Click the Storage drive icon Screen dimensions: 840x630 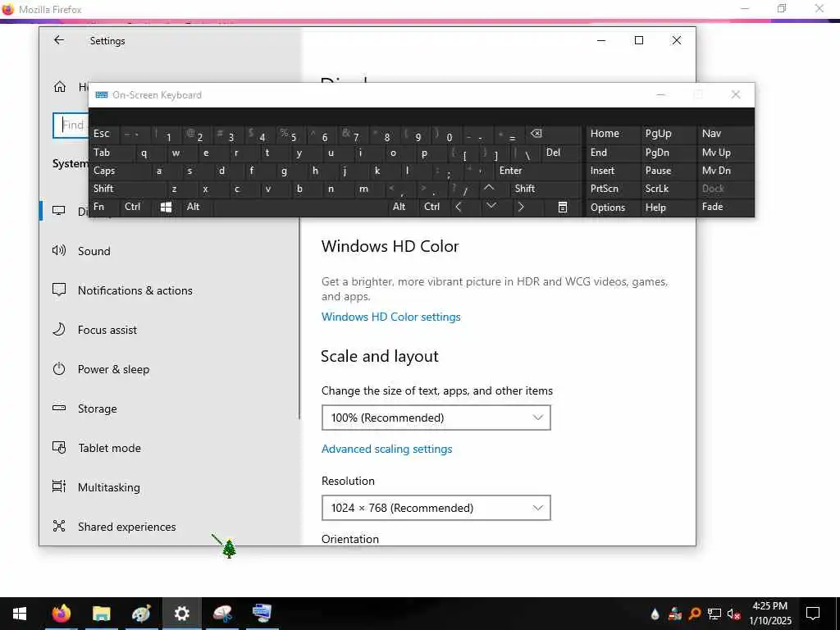tap(59, 408)
